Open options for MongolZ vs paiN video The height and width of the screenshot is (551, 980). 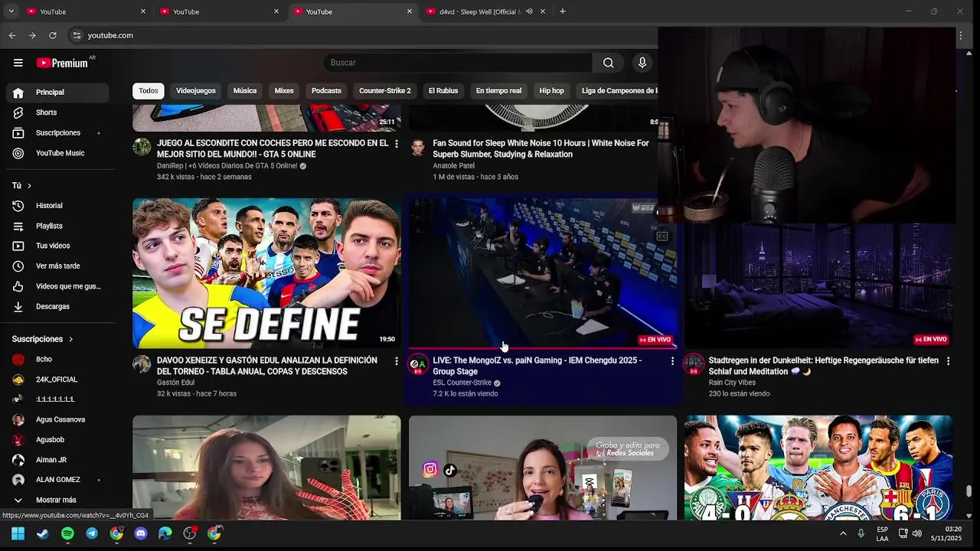click(x=672, y=360)
